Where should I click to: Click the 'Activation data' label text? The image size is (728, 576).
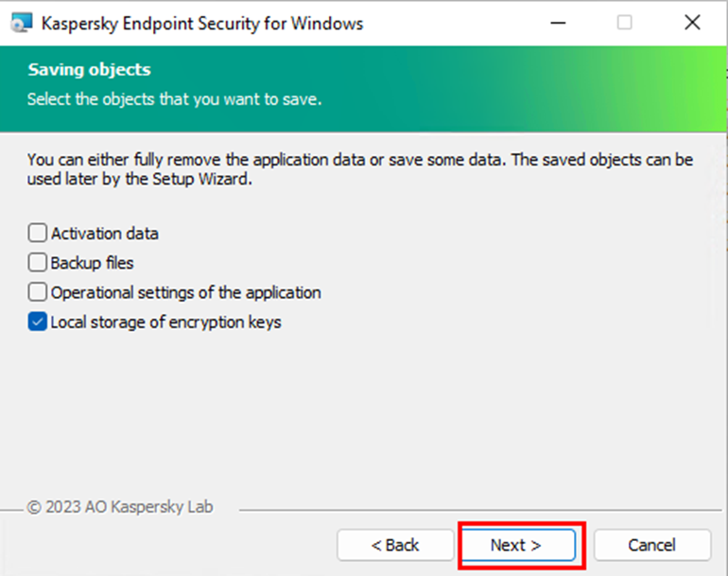105,233
